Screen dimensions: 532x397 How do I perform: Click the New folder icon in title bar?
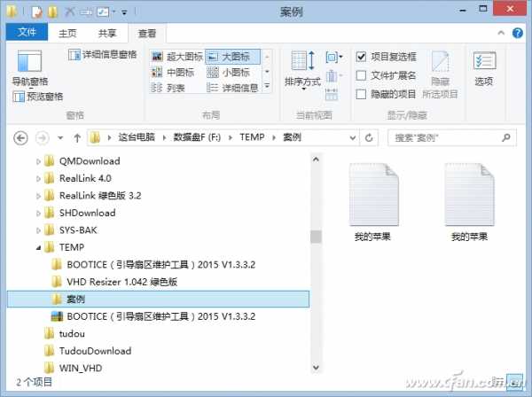[x=52, y=12]
